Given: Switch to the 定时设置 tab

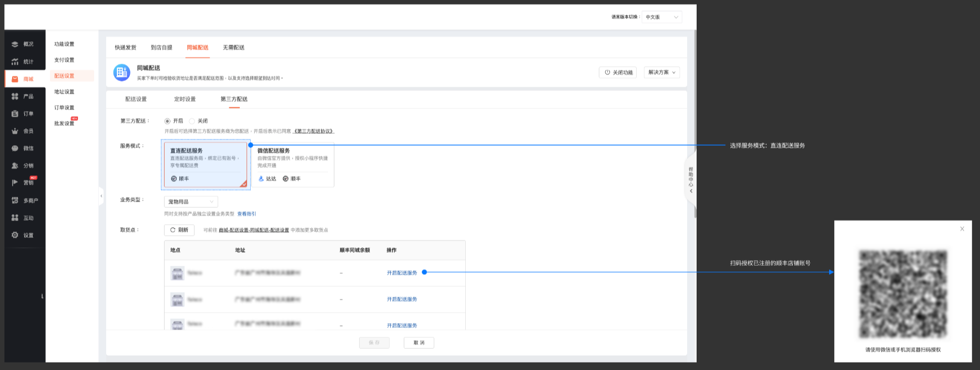Looking at the screenshot, I should [x=185, y=99].
